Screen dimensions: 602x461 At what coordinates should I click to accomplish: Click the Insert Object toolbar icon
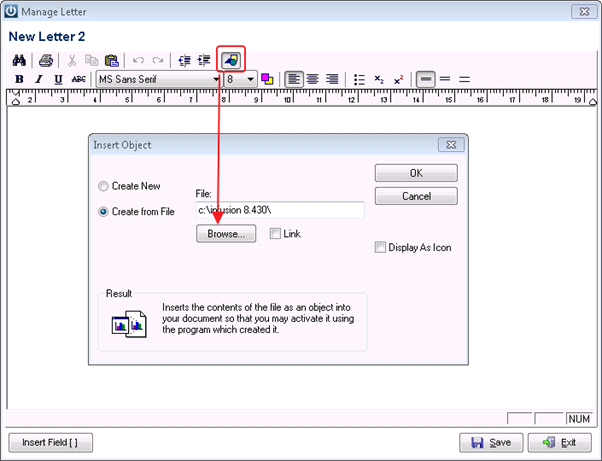click(x=231, y=60)
